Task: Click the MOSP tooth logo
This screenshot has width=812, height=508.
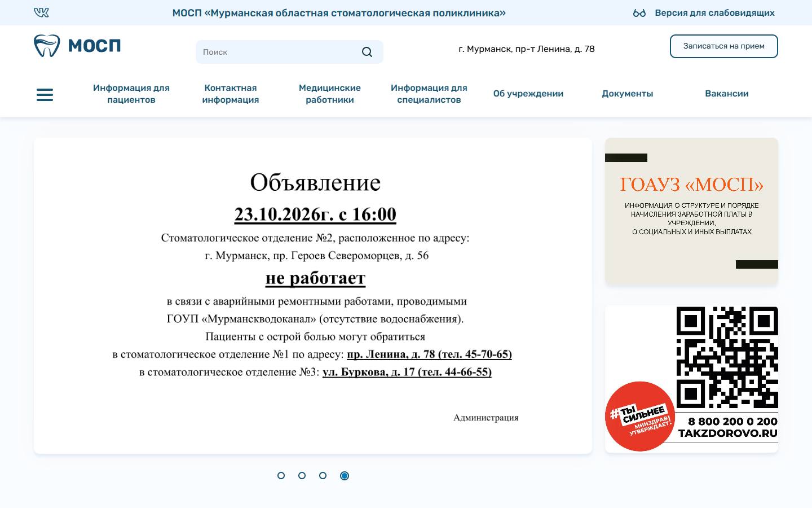Action: tap(47, 46)
